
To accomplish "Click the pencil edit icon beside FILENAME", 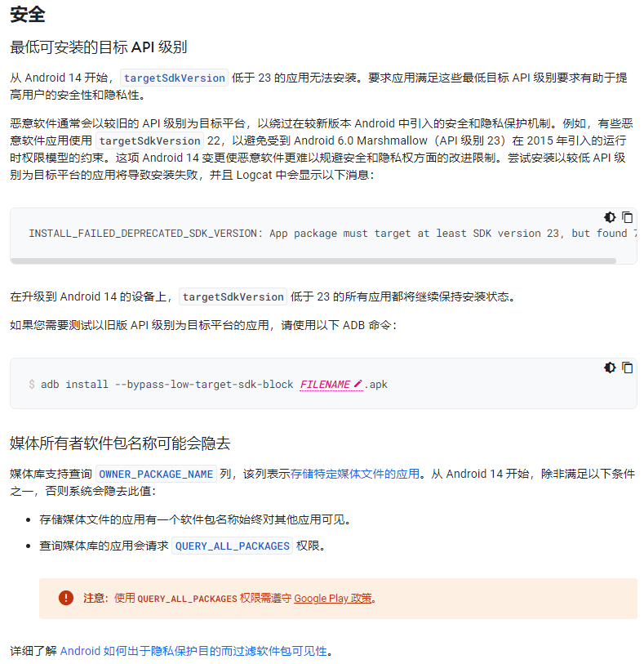I will (358, 384).
